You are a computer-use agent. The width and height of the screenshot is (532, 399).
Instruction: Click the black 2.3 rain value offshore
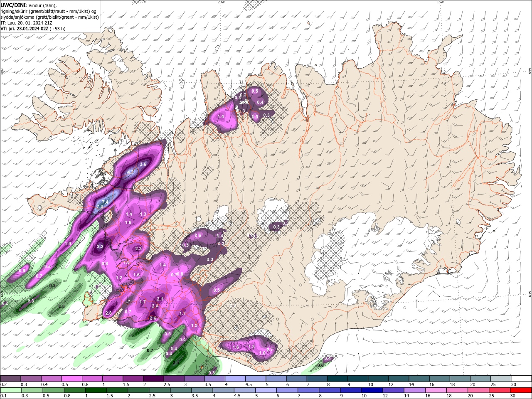[x=176, y=362]
